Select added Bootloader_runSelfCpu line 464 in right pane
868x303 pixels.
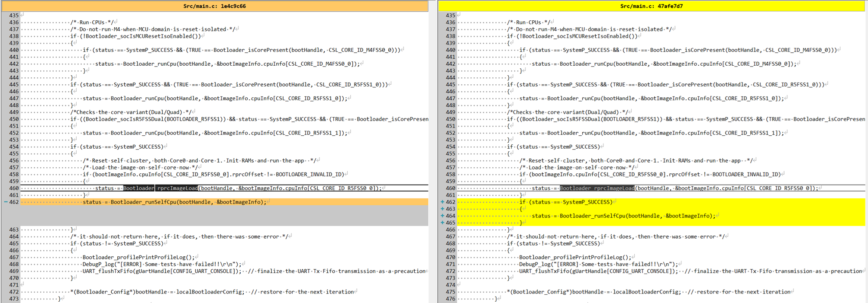coord(623,216)
